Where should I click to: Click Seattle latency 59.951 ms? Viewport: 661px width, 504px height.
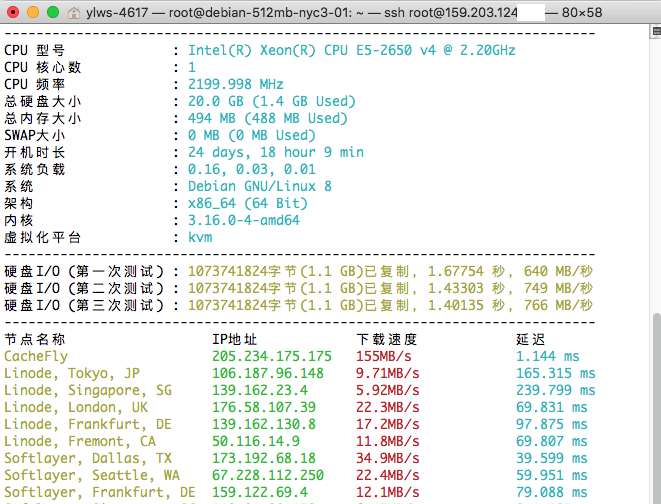pos(551,475)
